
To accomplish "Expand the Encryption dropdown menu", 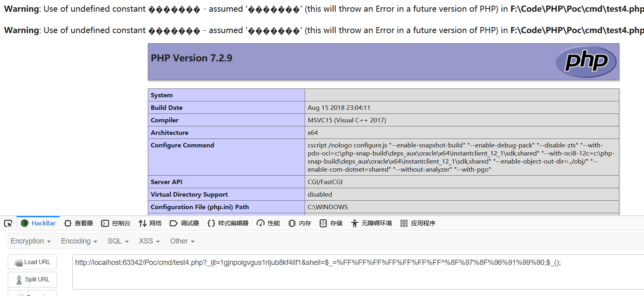I will tap(31, 241).
